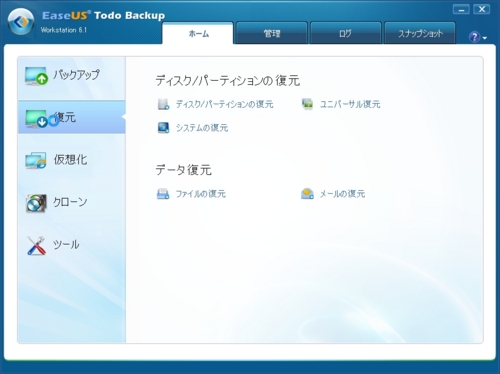
Task: Click the Workstation 6.1 version text
Action: tap(63, 30)
